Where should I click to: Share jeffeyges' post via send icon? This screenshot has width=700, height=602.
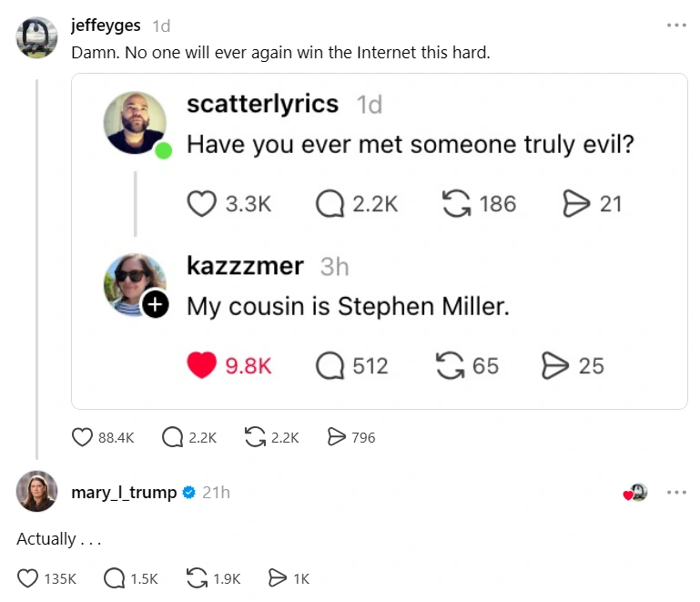[336, 438]
